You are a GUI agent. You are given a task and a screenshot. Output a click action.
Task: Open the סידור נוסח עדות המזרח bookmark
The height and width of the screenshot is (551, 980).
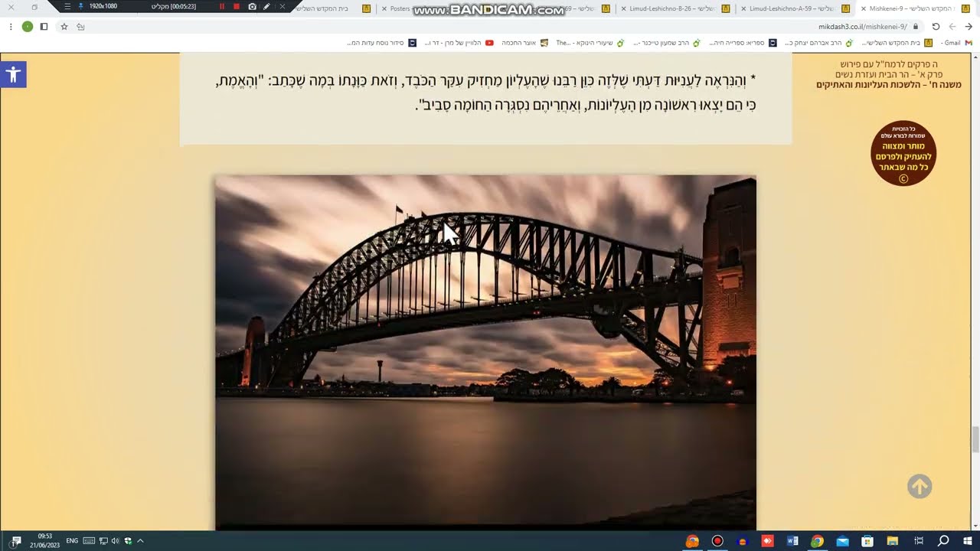(x=381, y=43)
